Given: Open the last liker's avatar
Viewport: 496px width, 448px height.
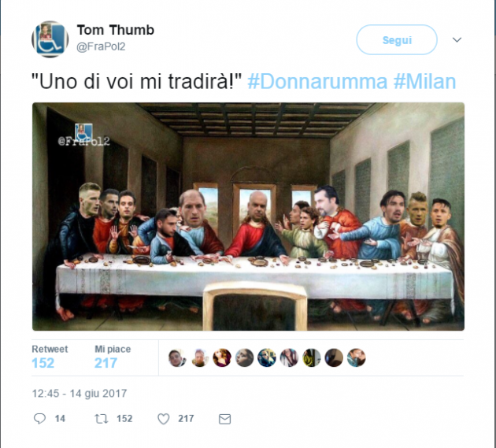Looking at the screenshot, I should (x=356, y=357).
